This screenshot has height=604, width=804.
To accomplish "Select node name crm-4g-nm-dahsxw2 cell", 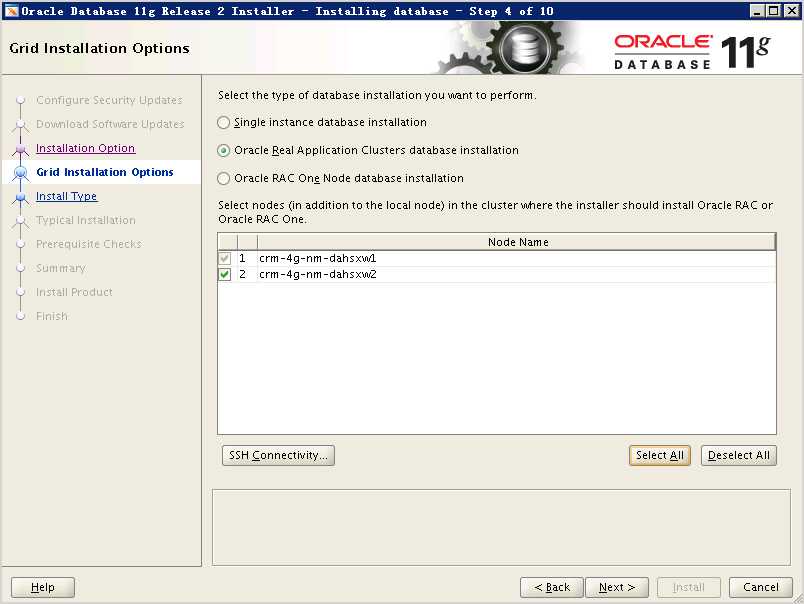I will (x=517, y=274).
